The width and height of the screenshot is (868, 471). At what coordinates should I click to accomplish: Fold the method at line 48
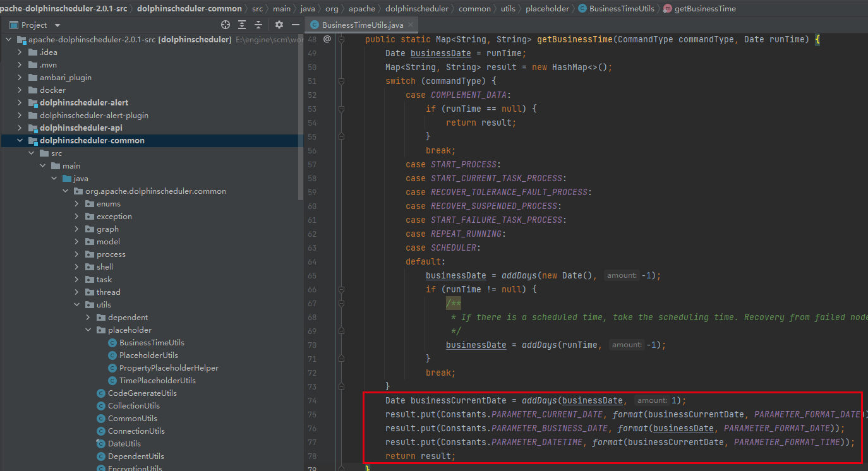341,39
